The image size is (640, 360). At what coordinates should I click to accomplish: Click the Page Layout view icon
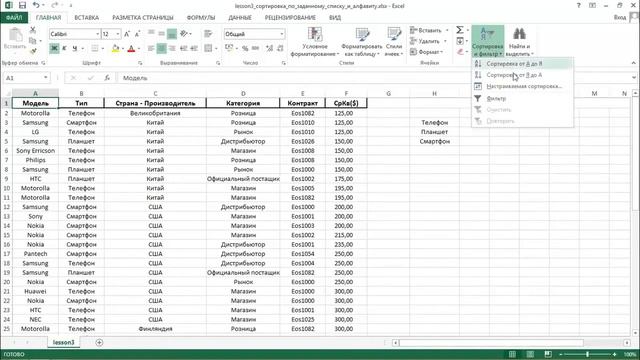[530, 354]
